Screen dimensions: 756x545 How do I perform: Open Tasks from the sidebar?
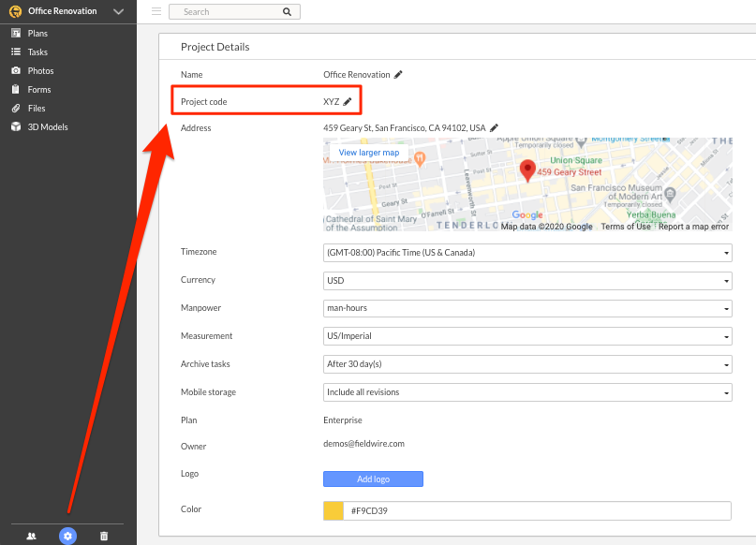click(x=37, y=52)
